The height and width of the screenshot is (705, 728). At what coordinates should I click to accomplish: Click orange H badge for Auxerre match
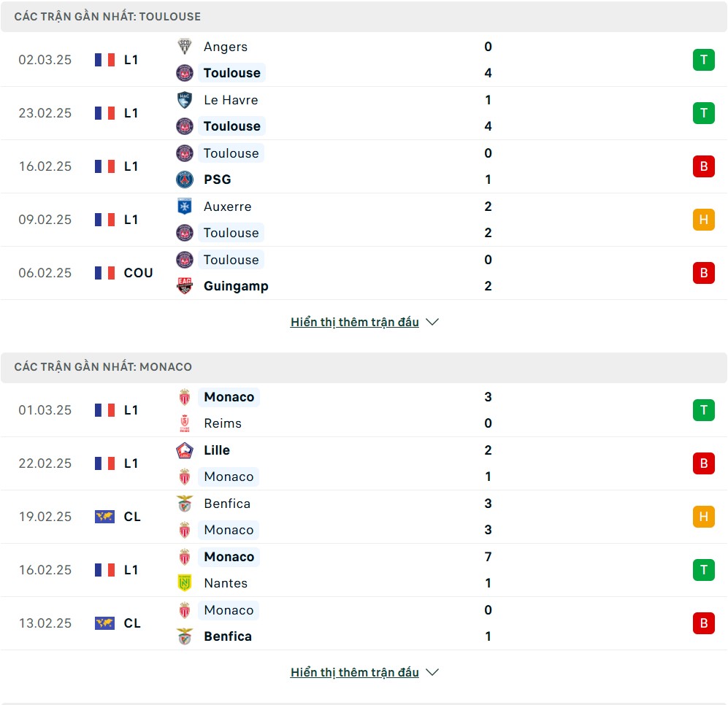[703, 220]
